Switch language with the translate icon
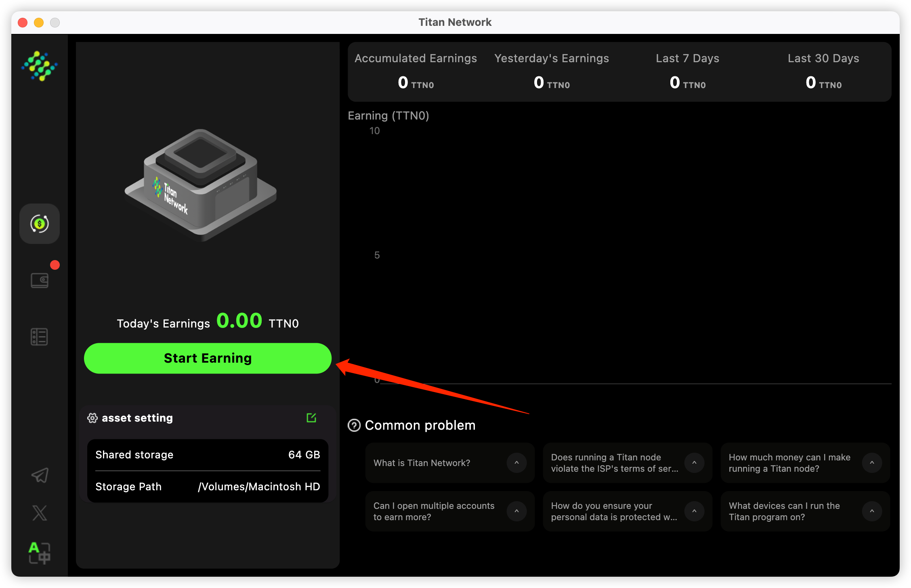 [40, 552]
